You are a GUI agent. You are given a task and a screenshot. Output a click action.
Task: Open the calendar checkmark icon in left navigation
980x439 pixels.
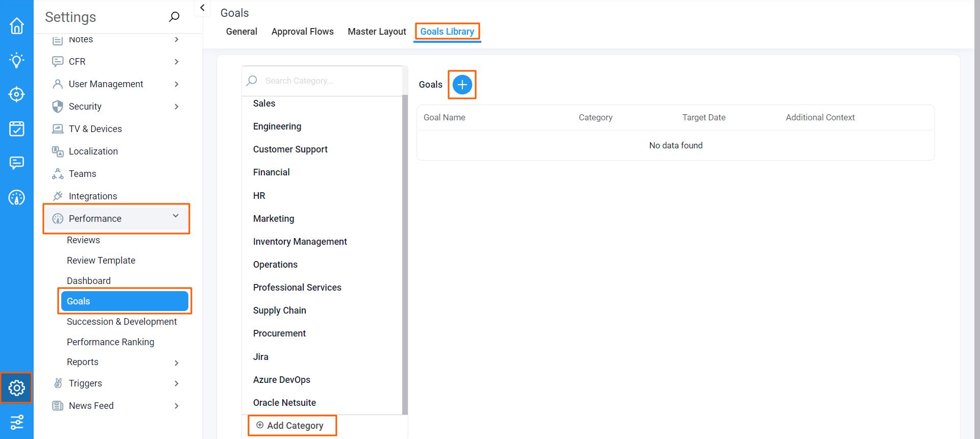pyautogui.click(x=17, y=128)
